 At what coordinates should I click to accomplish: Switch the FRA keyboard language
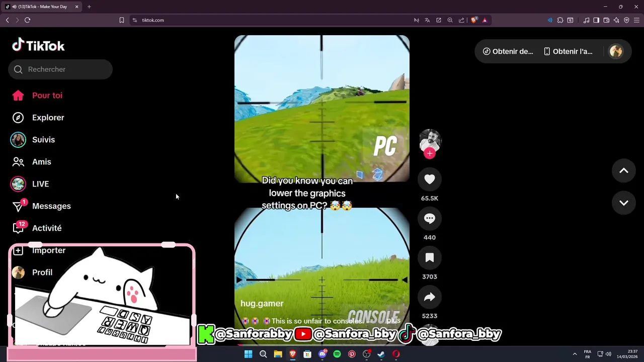[x=587, y=354]
